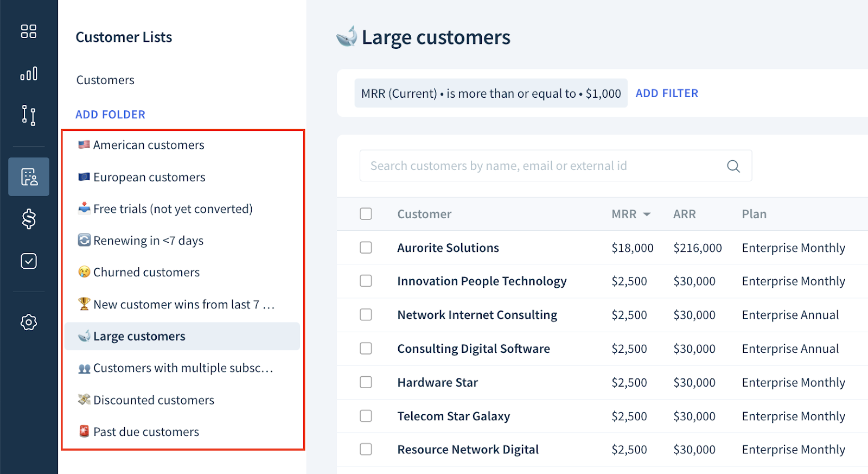The image size is (868, 474).
Task: Click ADD FOLDER
Action: click(x=110, y=115)
